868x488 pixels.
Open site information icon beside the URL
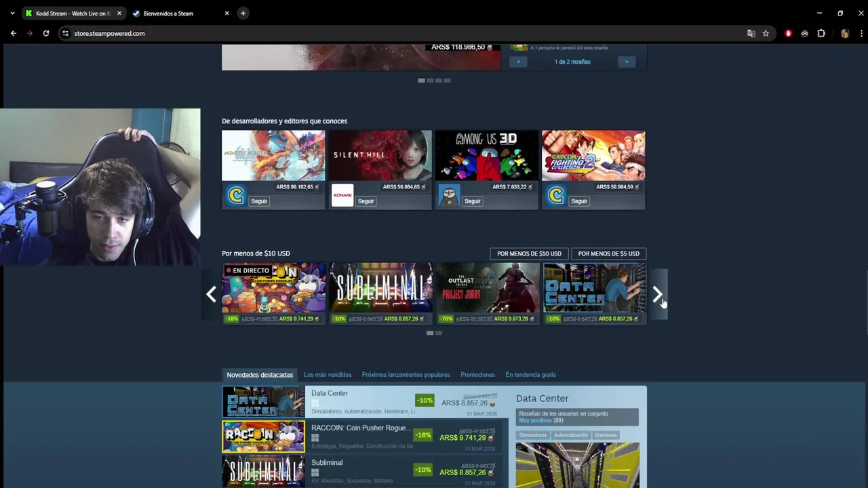tap(65, 33)
